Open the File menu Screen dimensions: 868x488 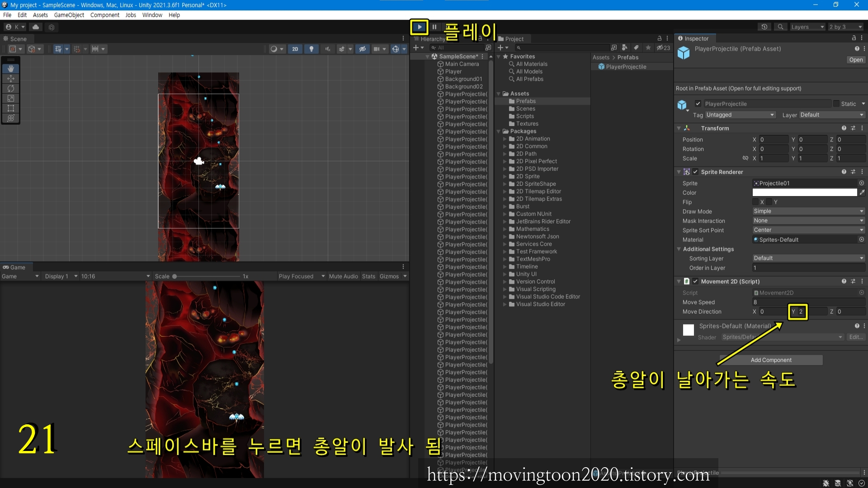click(x=7, y=15)
